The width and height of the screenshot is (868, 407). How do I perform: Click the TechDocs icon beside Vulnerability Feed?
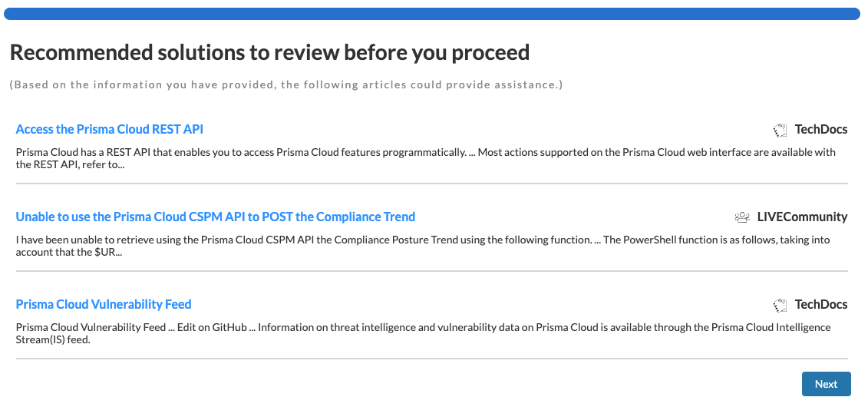coord(781,305)
